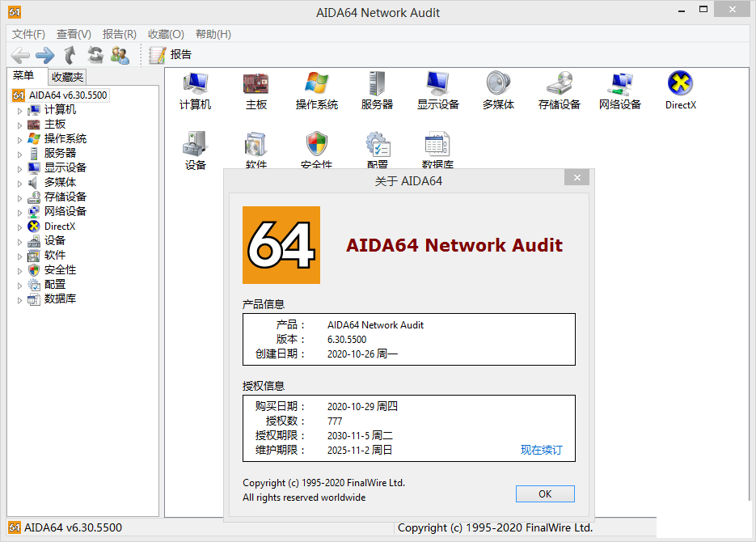This screenshot has height=542, width=756.
Task: Minimize the AIDA64 Network Audit window
Action: (682, 11)
